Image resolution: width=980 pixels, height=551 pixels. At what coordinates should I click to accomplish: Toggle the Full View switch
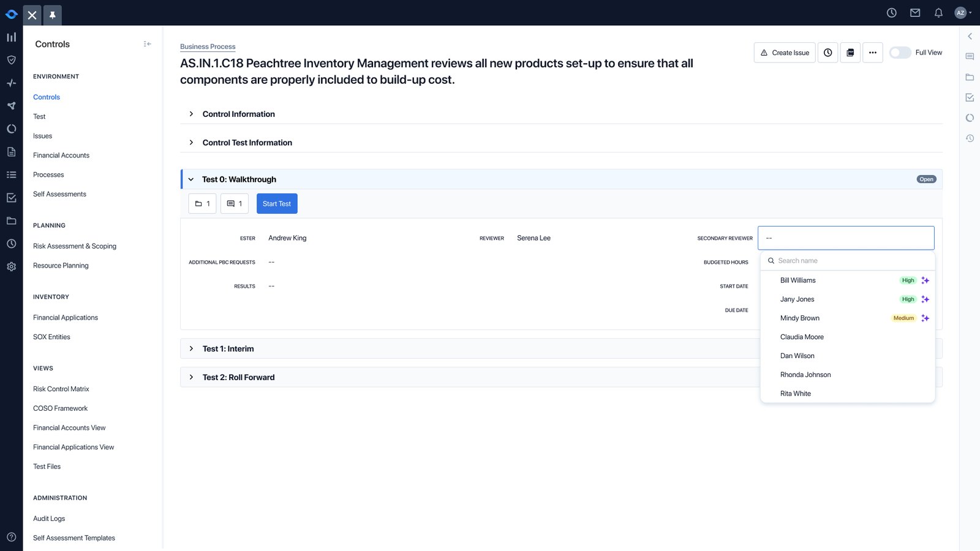(x=900, y=53)
